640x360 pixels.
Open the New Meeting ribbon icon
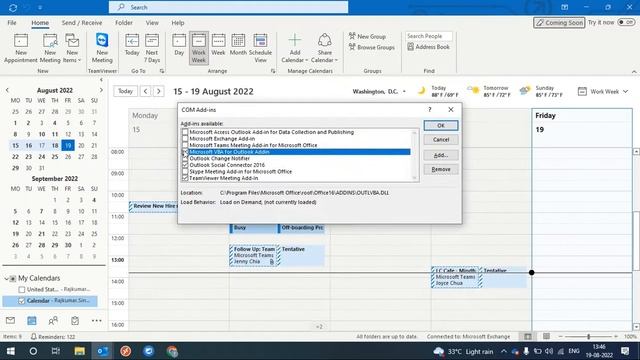[x=50, y=48]
